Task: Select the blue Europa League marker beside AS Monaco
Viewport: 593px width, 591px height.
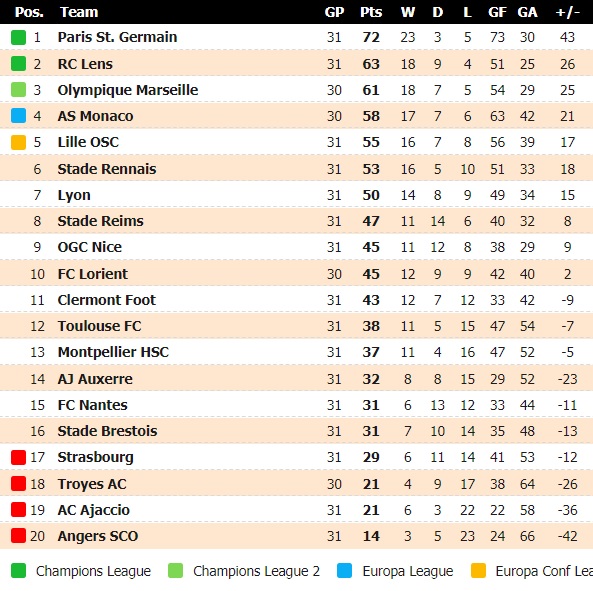Action: pyautogui.click(x=18, y=116)
